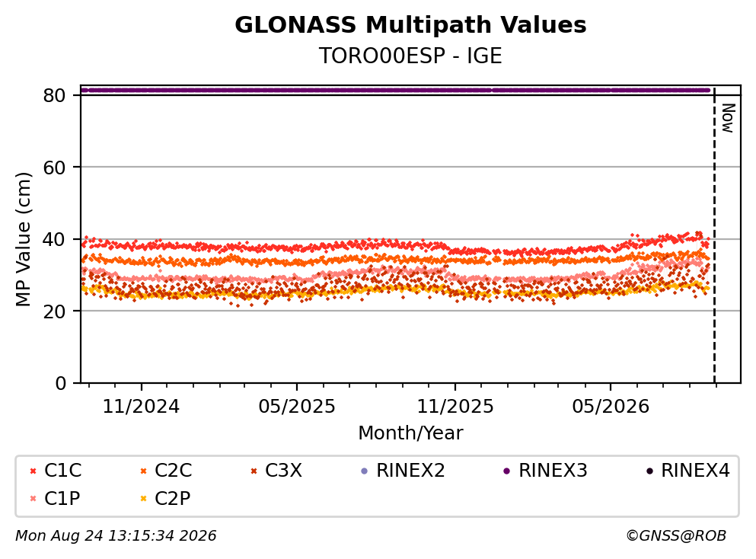756x559 pixels.
Task: Click the RINEX2 legend dot
Action: pyautogui.click(x=365, y=471)
